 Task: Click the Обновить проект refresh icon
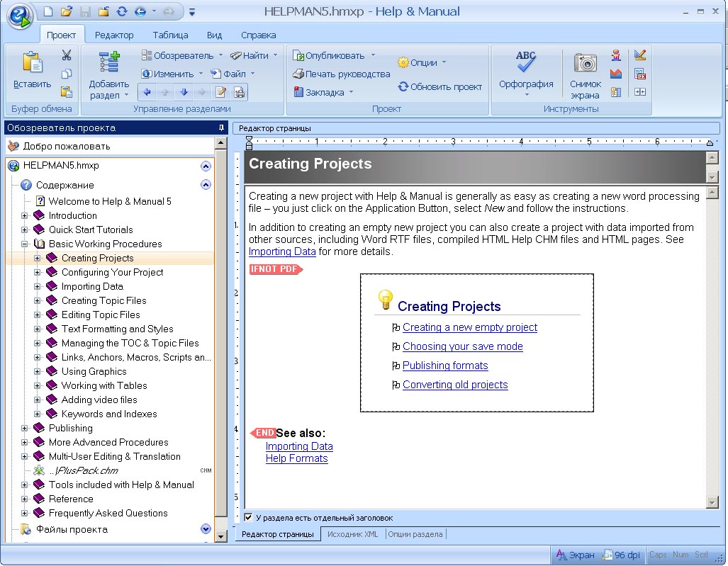tap(403, 86)
